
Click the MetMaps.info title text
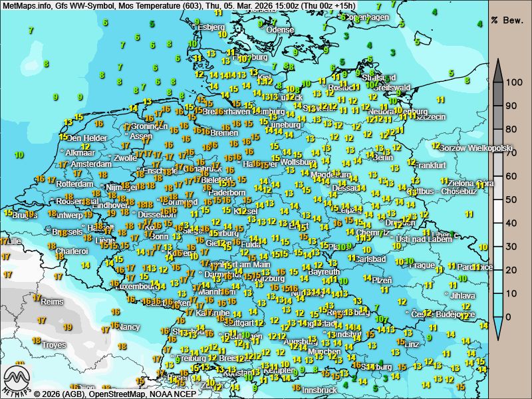click(27, 7)
